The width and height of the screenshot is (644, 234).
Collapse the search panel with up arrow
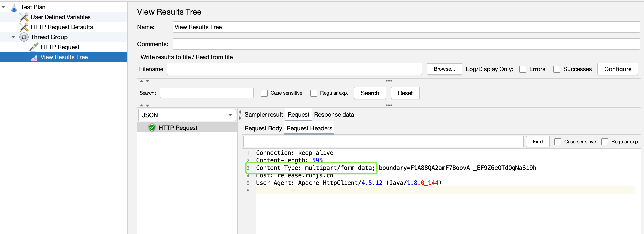coord(141,105)
